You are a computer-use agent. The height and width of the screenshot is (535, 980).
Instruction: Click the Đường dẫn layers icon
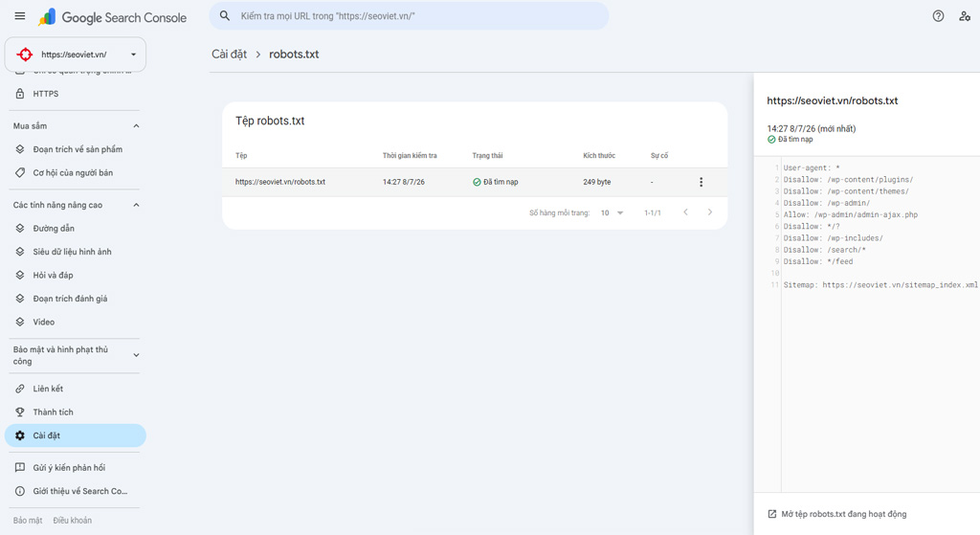tap(20, 228)
